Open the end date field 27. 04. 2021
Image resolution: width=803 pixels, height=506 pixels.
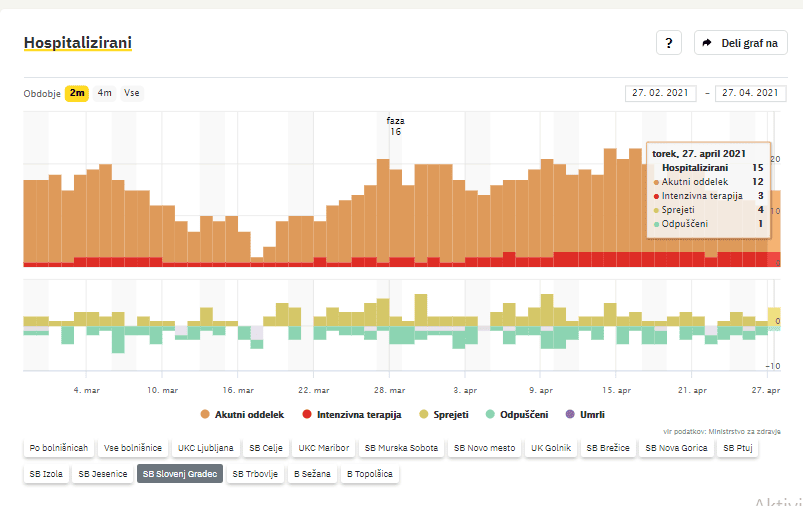coord(749,93)
